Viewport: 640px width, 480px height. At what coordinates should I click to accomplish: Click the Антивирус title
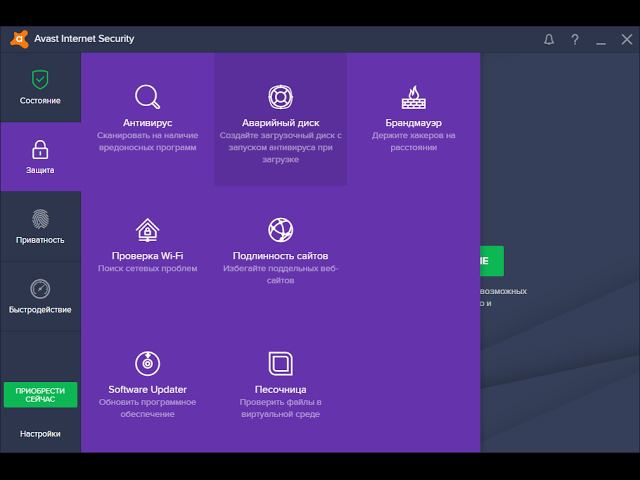tap(147, 123)
